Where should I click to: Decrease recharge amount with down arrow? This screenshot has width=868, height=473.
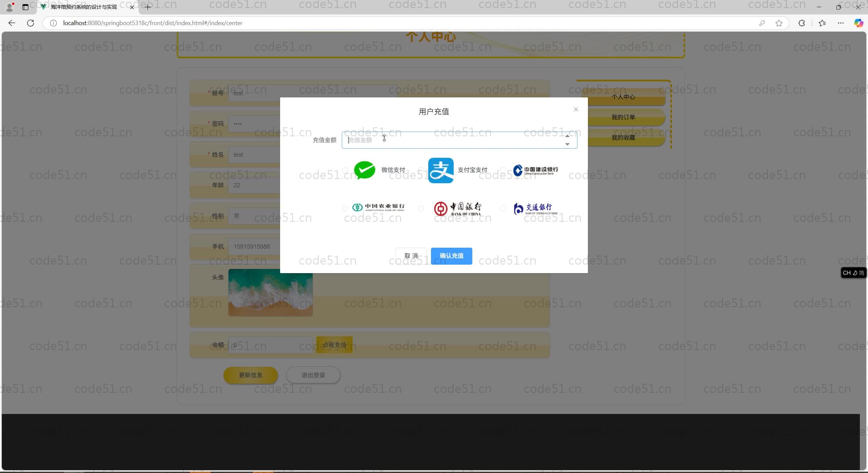click(x=567, y=144)
